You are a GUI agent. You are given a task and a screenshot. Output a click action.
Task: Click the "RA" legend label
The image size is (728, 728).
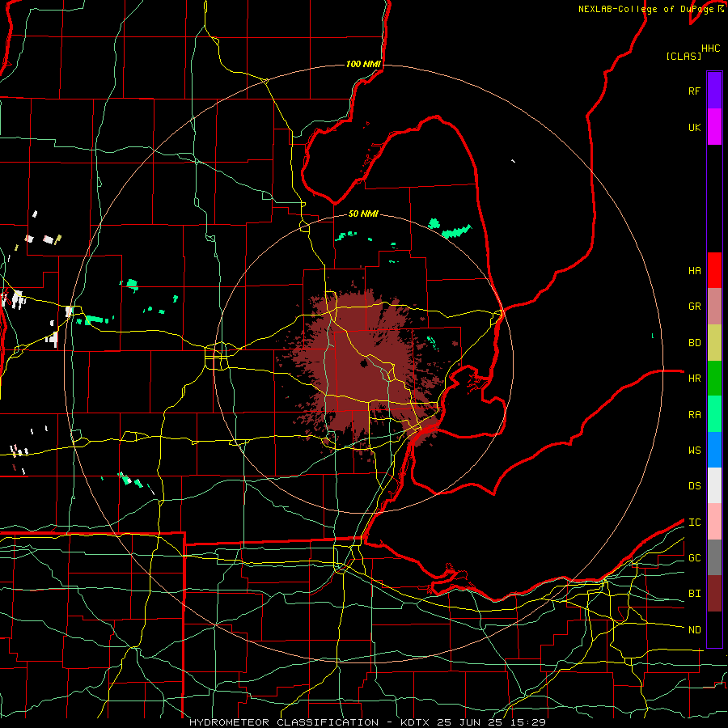tap(694, 415)
